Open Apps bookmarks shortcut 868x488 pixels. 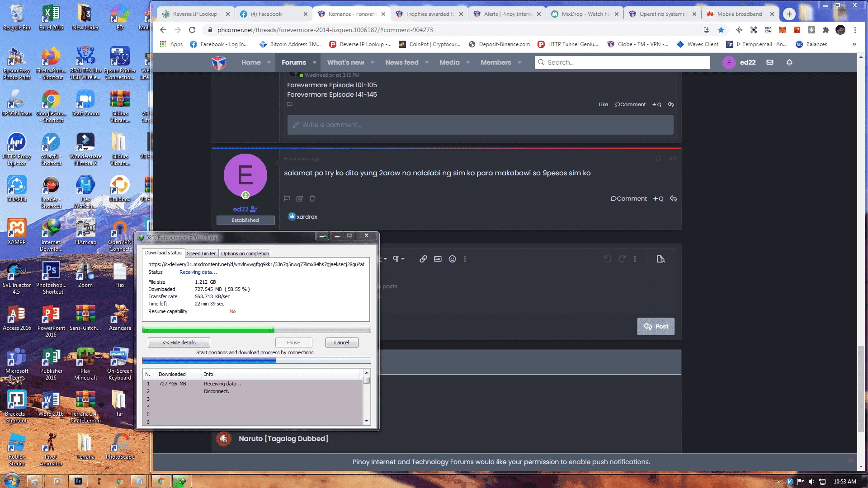click(x=171, y=44)
